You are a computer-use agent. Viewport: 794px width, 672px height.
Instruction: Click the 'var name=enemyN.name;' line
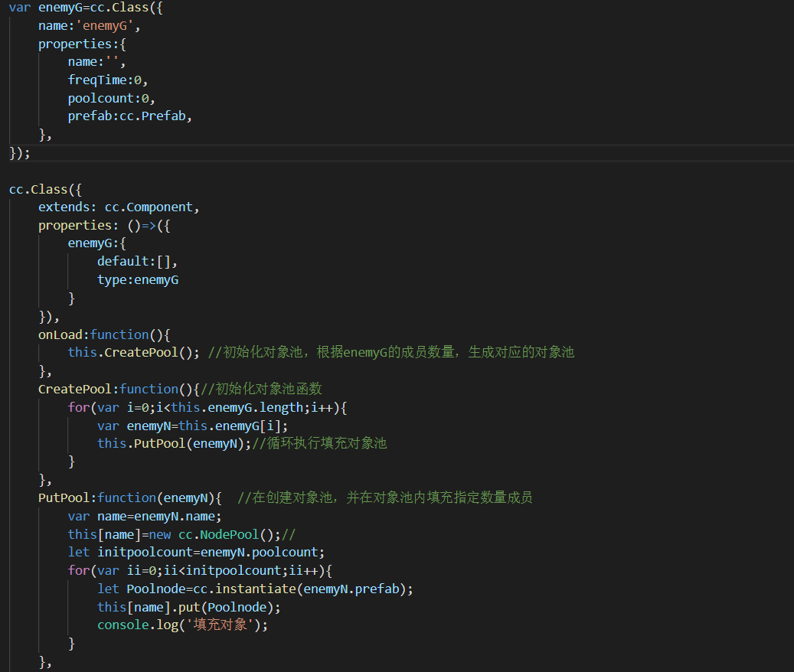click(145, 516)
